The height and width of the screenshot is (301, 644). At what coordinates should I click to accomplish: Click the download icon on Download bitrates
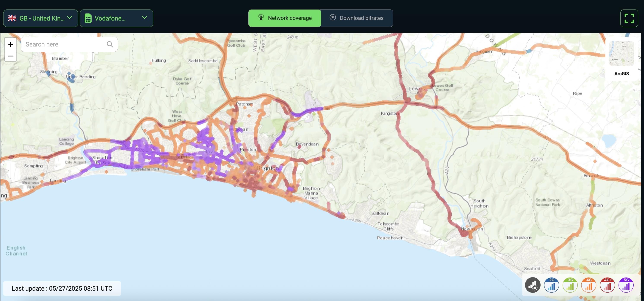333,18
